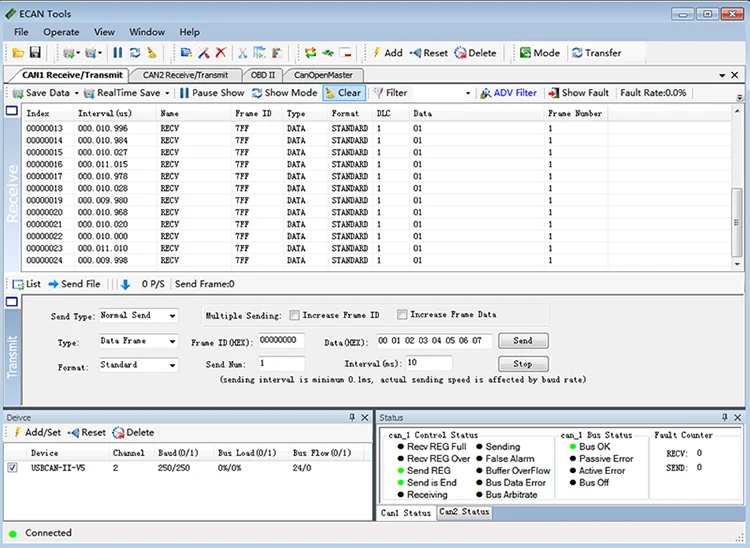Click the Clear button in receive toolbar
The height and width of the screenshot is (548, 750).
(343, 93)
